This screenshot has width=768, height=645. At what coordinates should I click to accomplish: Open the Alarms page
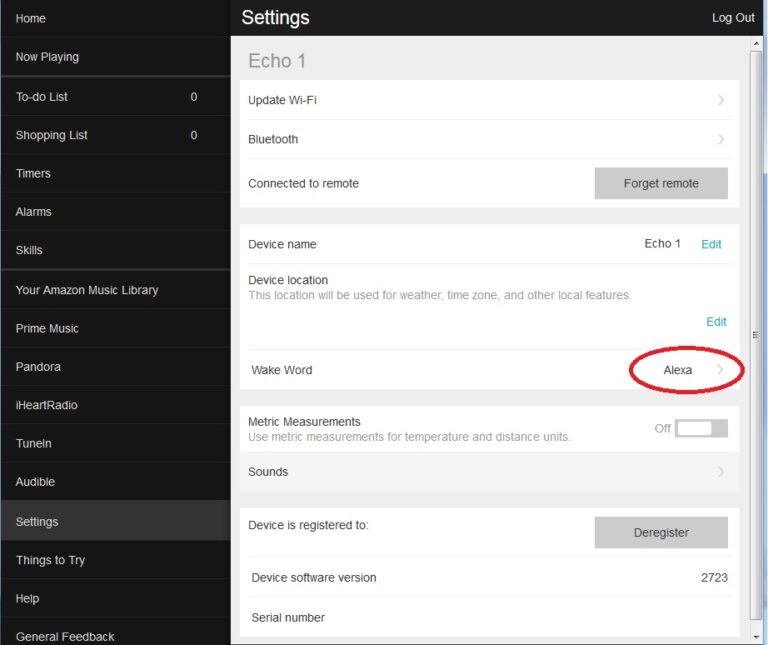(x=33, y=212)
